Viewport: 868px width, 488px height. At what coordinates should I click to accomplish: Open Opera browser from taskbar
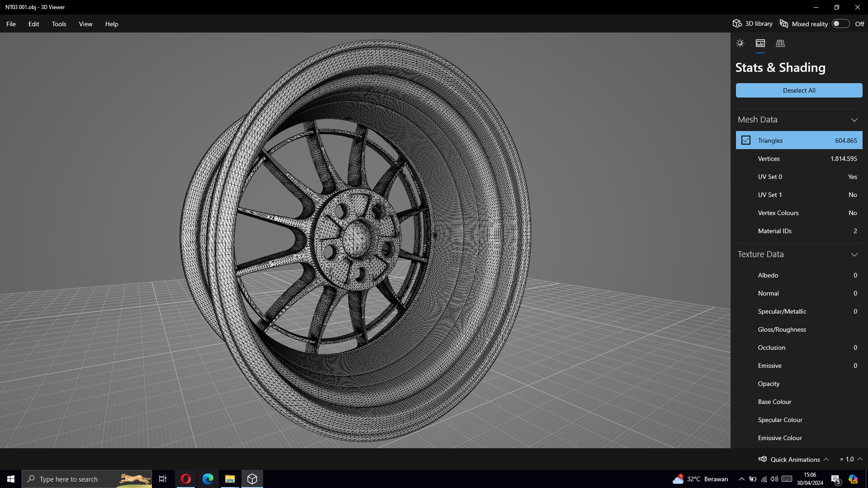[186, 479]
